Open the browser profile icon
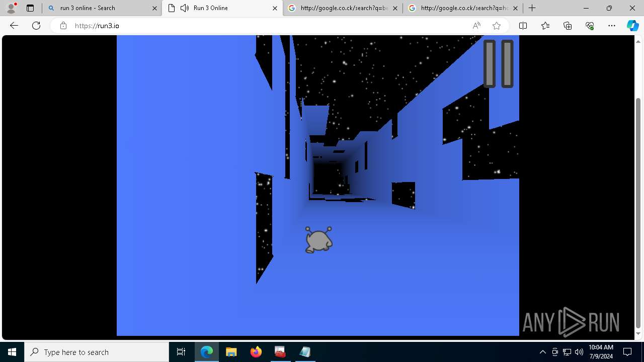The image size is (644, 362). pyautogui.click(x=11, y=8)
